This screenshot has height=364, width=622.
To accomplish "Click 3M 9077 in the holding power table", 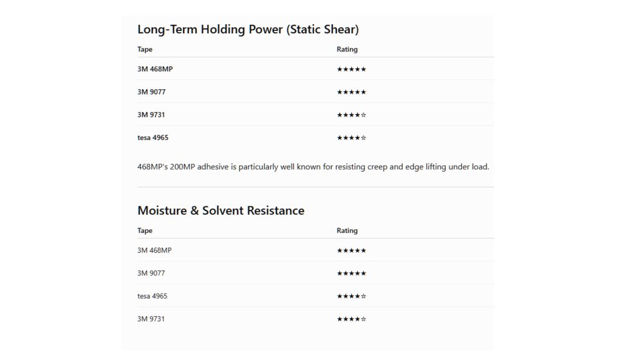I will tap(151, 92).
